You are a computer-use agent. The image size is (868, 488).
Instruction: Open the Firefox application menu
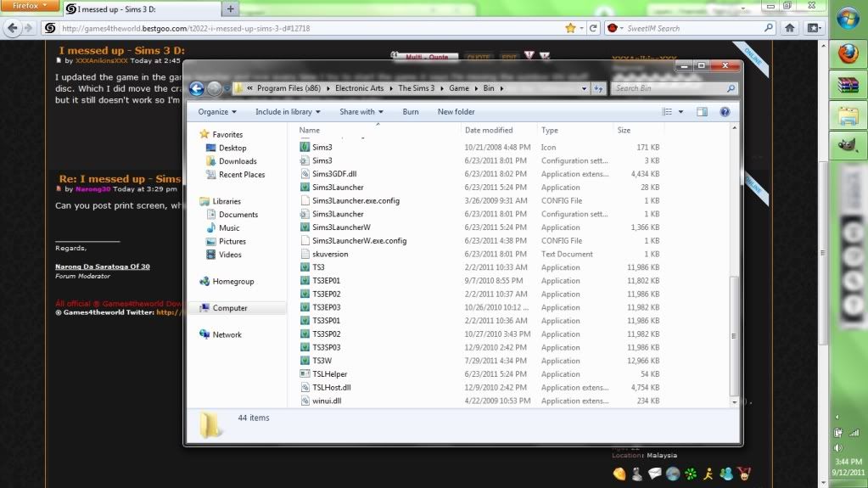point(29,7)
